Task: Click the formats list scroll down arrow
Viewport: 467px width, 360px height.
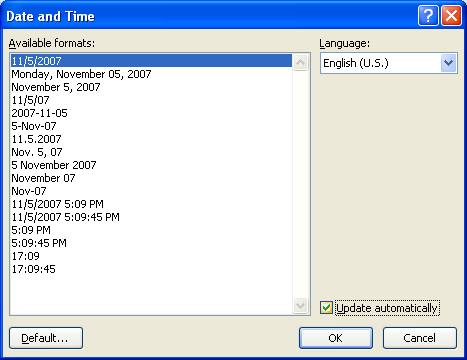Action: click(x=300, y=305)
